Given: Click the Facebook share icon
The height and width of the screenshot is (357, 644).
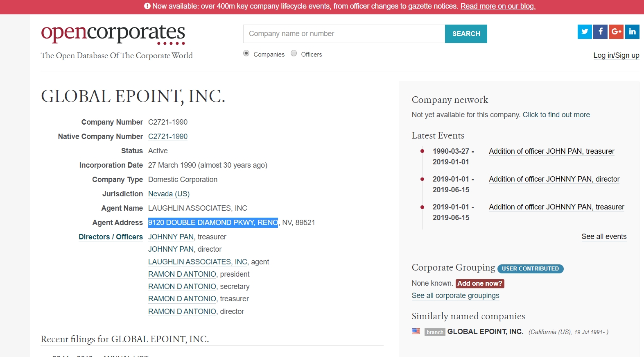Looking at the screenshot, I should point(600,32).
